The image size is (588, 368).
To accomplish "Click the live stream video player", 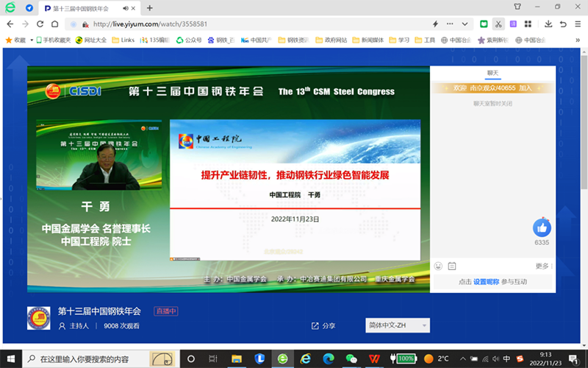I will 228,176.
